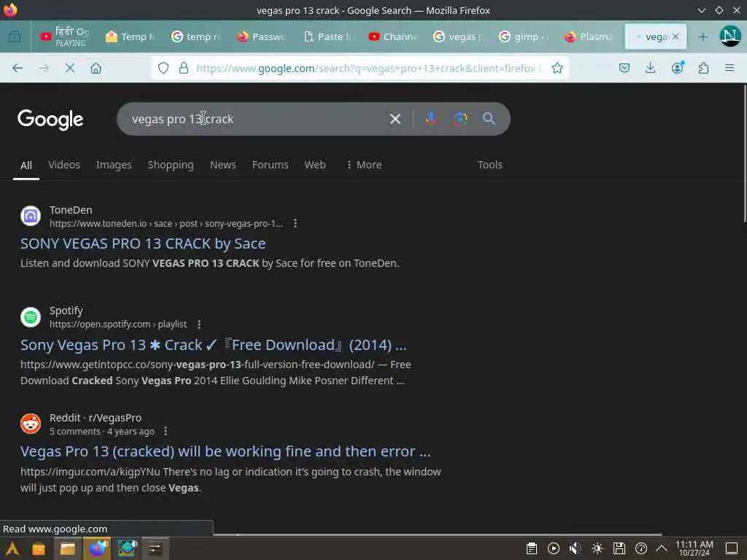747x560 pixels.
Task: Open tracking protection shield icon
Action: 163,68
